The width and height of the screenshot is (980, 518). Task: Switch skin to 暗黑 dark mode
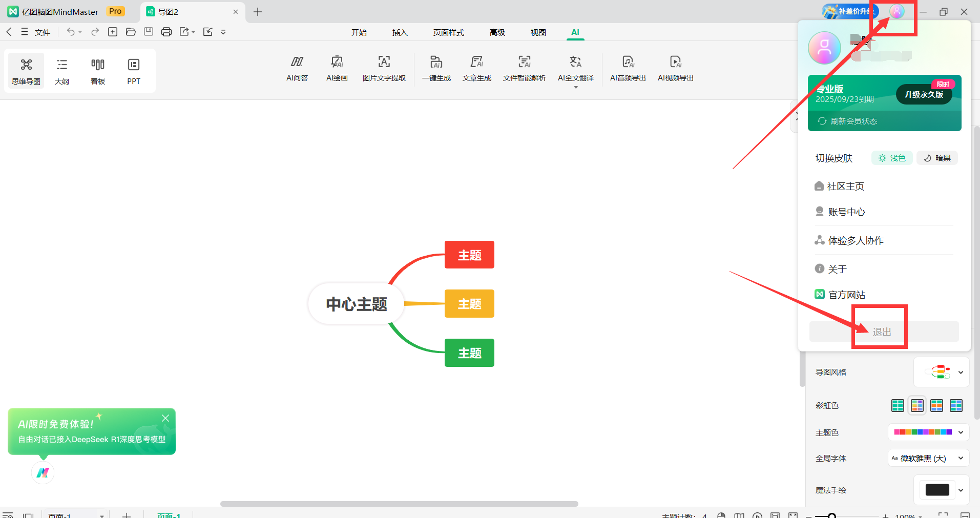[x=937, y=158]
